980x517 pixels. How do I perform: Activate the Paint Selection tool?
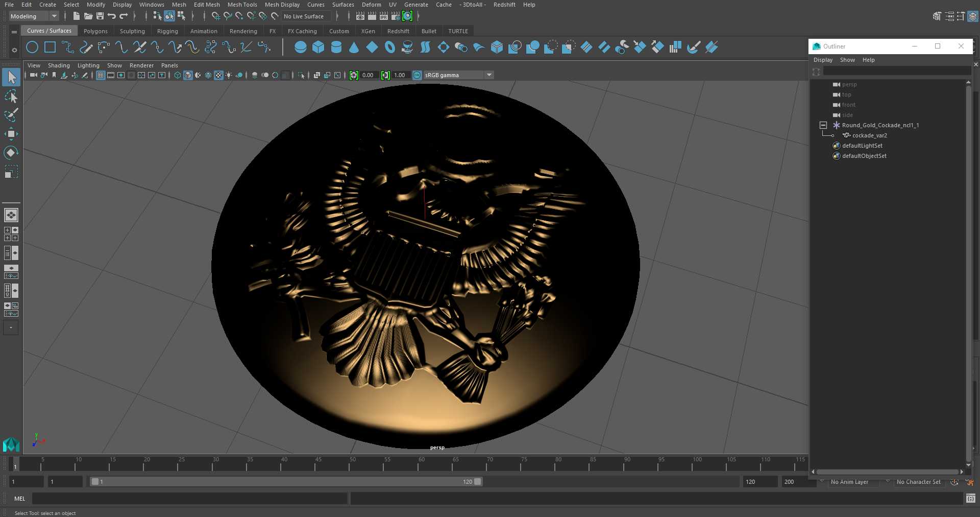[x=11, y=115]
